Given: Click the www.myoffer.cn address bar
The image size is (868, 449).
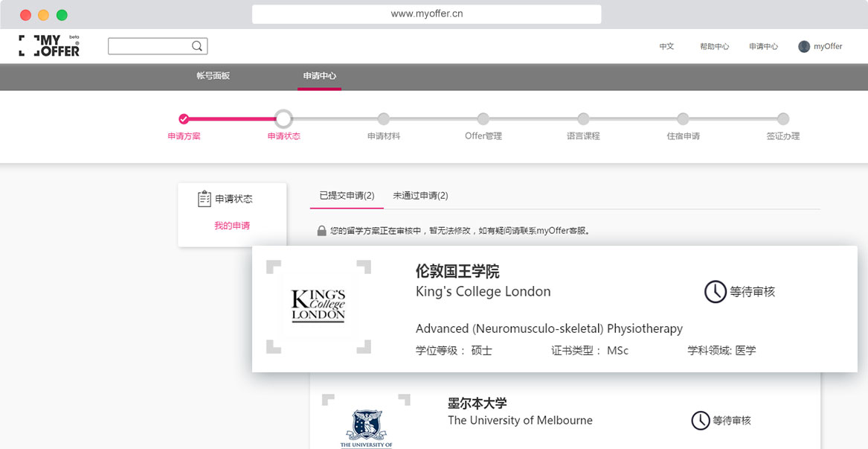Looking at the screenshot, I should point(426,14).
